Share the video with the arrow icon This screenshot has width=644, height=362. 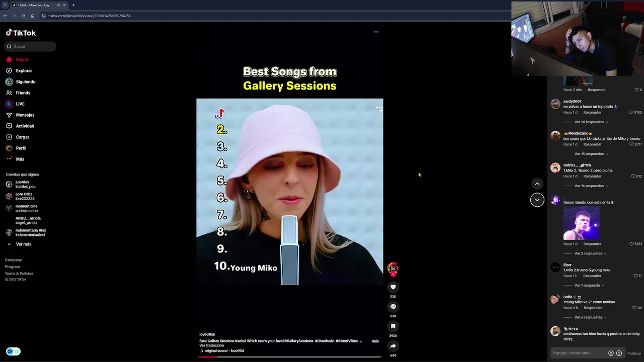point(393,346)
